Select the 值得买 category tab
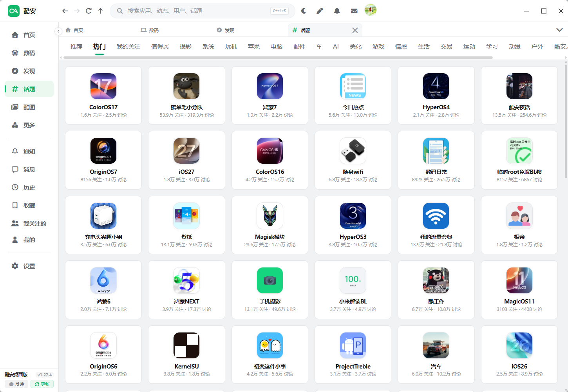568x392 pixels. pos(160,47)
